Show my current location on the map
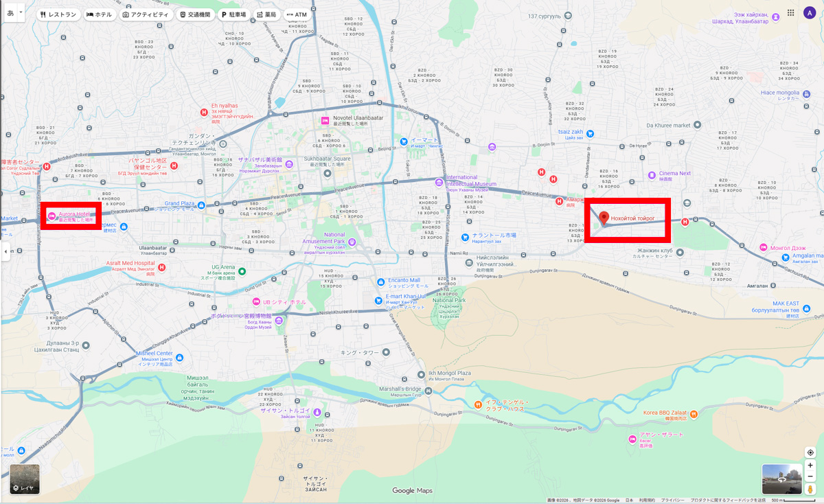Image resolution: width=824 pixels, height=504 pixels. coord(810,453)
